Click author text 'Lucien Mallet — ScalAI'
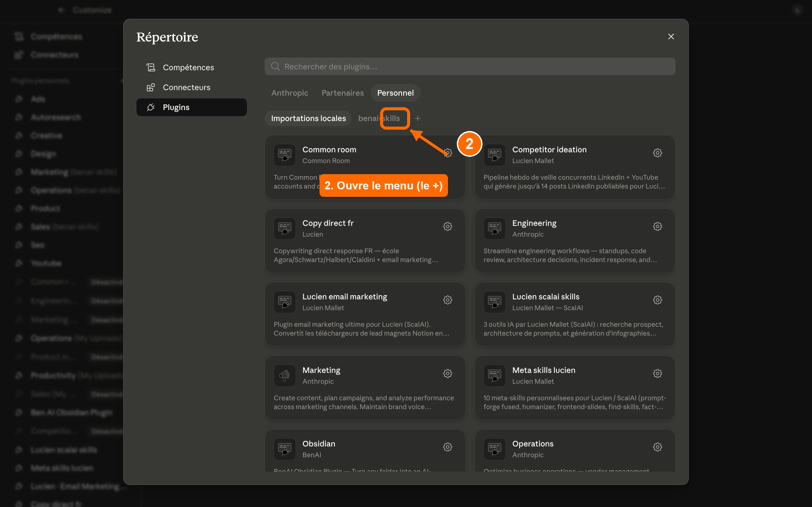 click(x=547, y=308)
